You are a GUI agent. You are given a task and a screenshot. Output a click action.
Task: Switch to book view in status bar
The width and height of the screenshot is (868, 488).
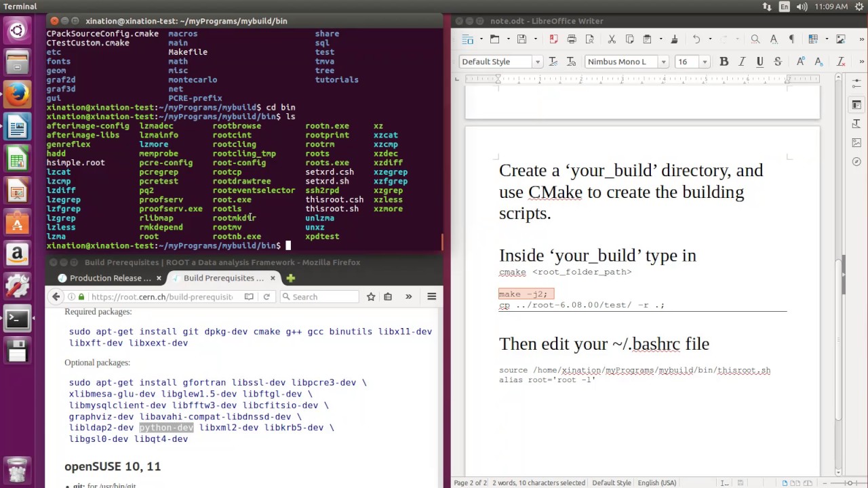pos(808,483)
